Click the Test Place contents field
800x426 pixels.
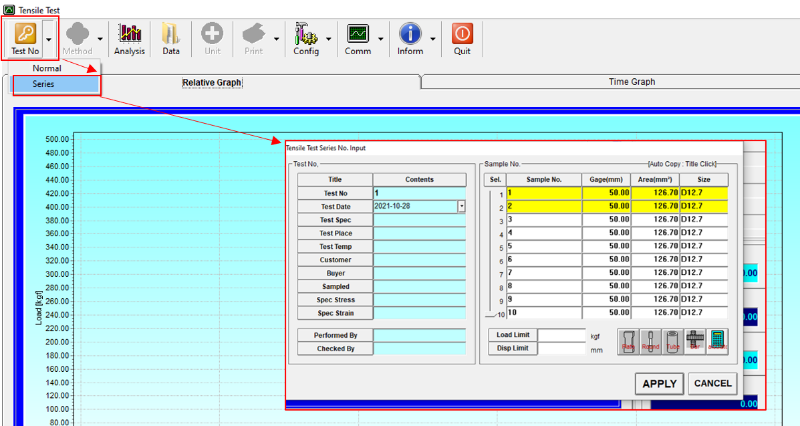[419, 233]
